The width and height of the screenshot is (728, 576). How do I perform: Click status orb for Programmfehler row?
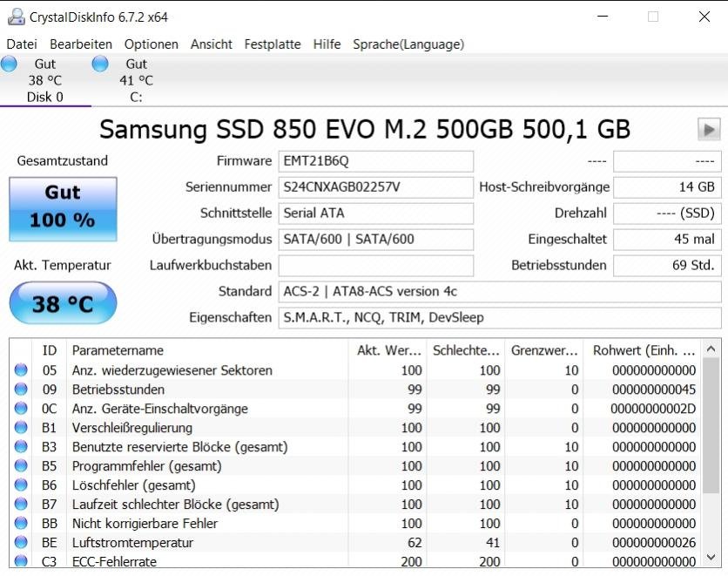point(21,465)
